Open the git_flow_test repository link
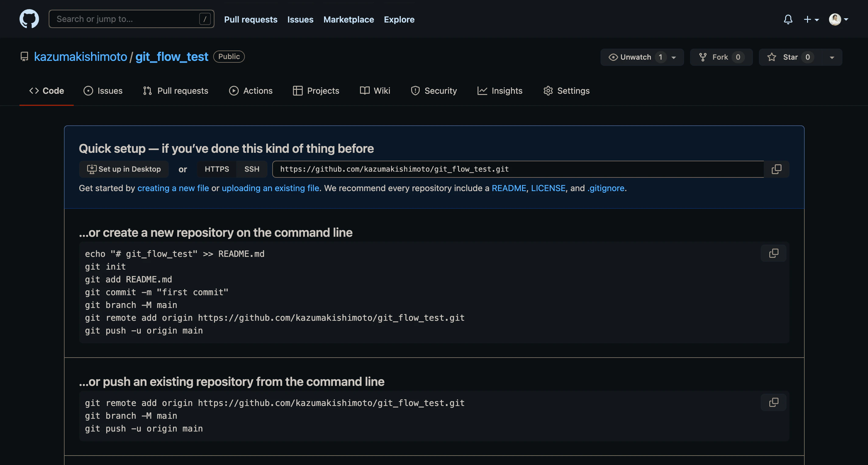 172,57
